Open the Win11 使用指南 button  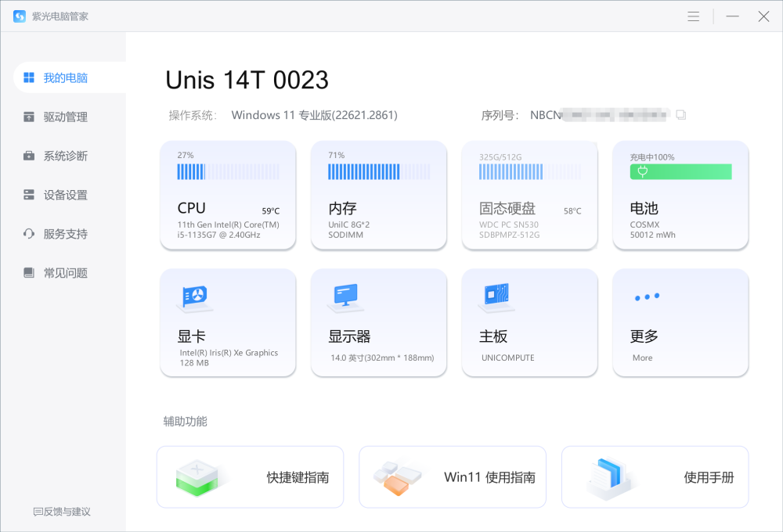(x=453, y=477)
